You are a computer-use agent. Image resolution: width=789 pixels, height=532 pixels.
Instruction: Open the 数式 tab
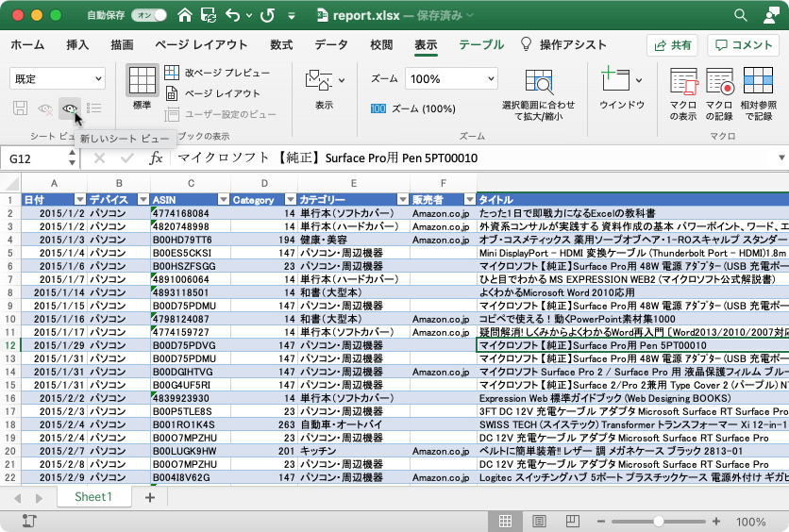[x=281, y=44]
